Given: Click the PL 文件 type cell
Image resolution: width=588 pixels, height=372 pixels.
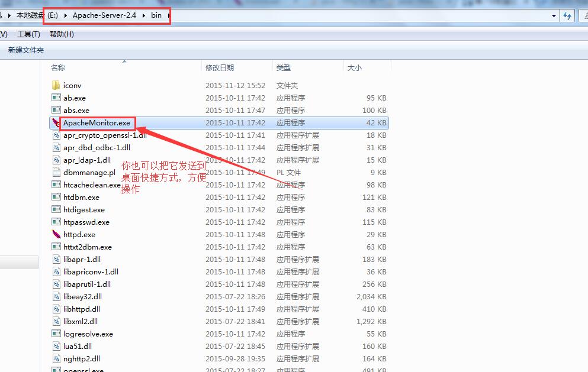Looking at the screenshot, I should point(288,172).
